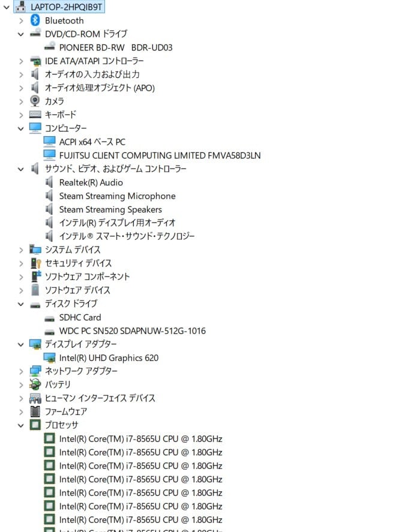This screenshot has height=532, width=411.
Task: Click the network adapter icon
Action: [x=35, y=371]
